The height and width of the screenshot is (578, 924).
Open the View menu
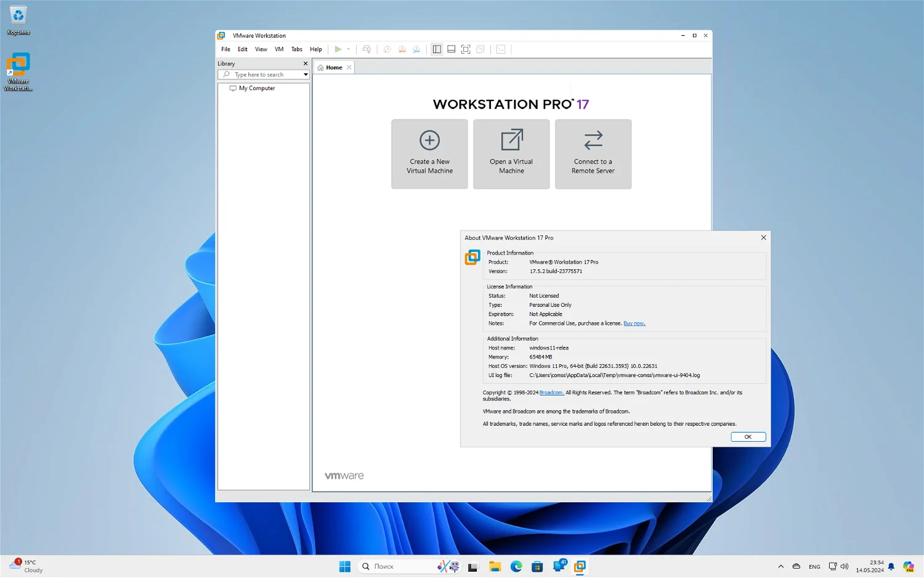261,49
